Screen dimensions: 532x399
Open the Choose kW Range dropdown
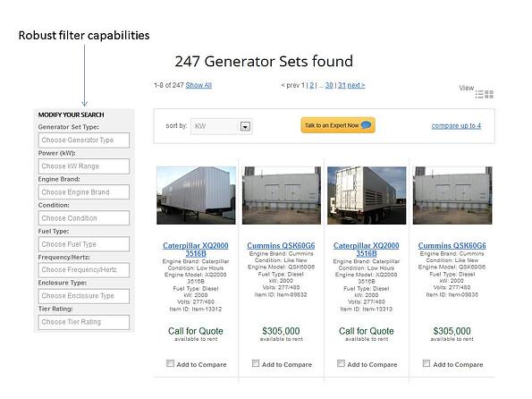(84, 166)
